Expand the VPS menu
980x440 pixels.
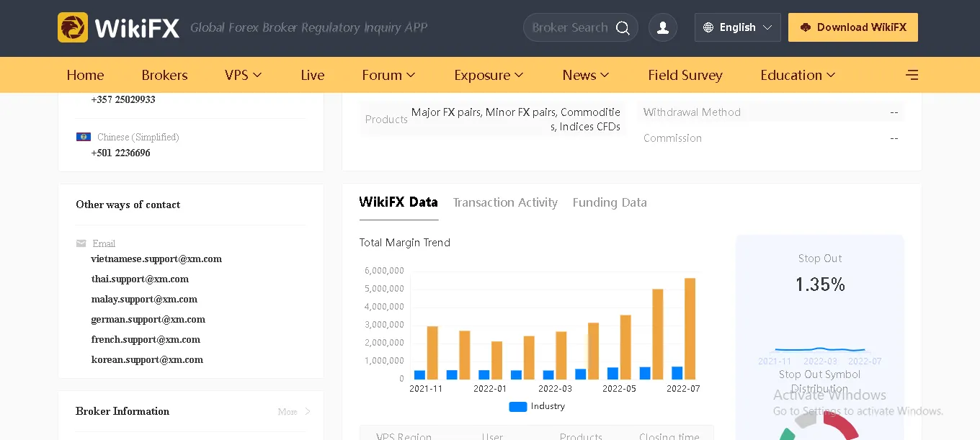[243, 75]
